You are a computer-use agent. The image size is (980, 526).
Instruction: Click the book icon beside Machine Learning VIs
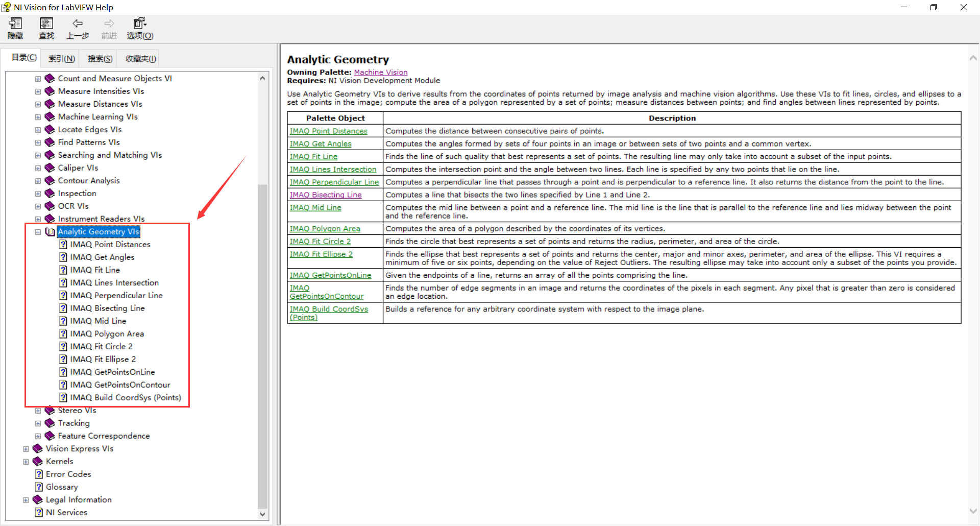(50, 116)
